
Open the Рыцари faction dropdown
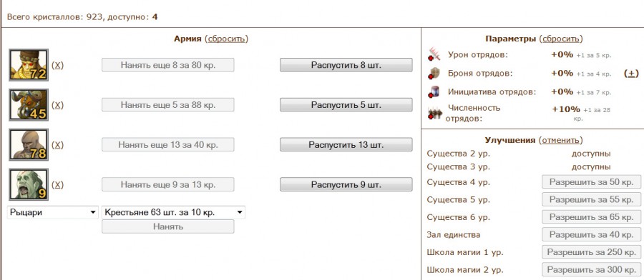[52, 212]
